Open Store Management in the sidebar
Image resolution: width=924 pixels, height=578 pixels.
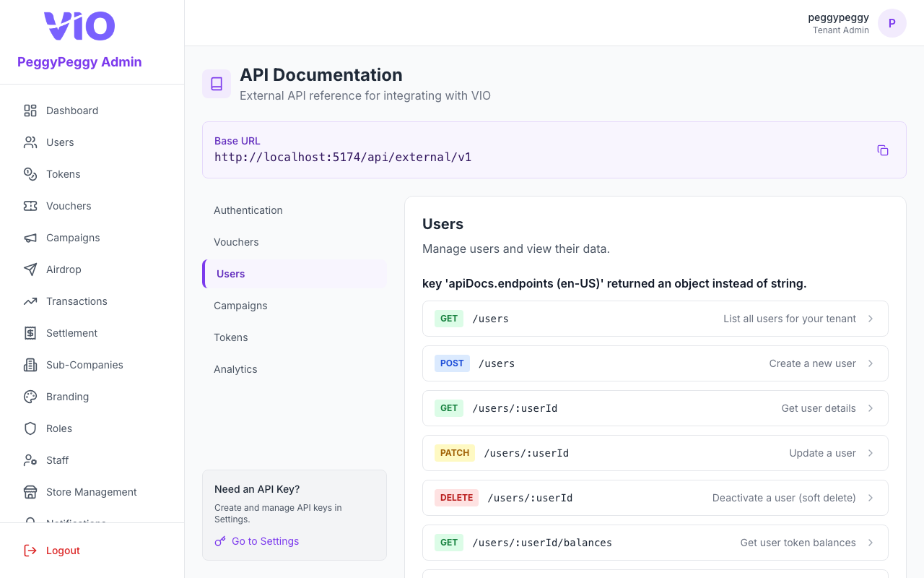[x=92, y=492]
